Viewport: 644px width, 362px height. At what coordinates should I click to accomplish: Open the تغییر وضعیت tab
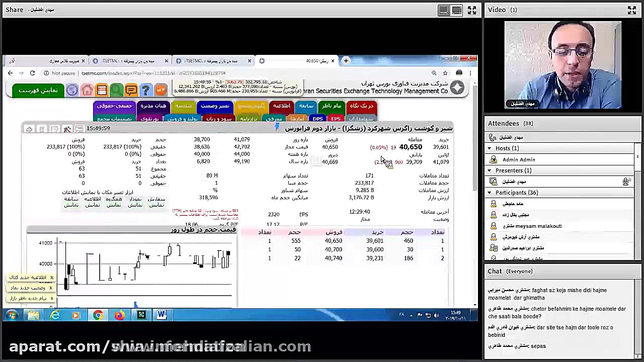pos(215,106)
